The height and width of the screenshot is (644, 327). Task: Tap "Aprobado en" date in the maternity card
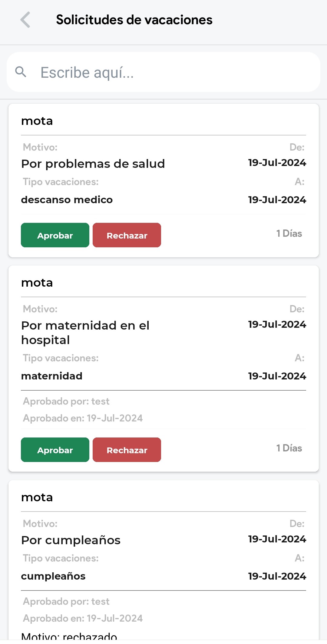pos(83,418)
